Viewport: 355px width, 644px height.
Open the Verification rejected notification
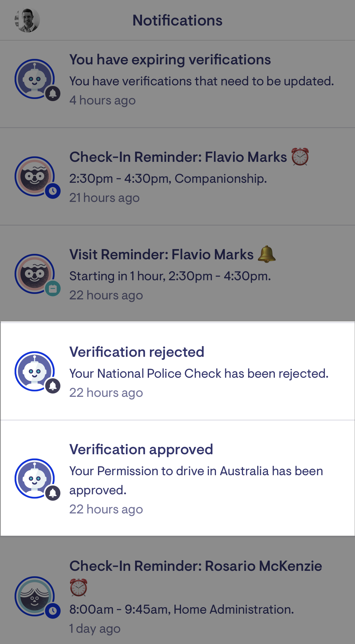point(137,352)
